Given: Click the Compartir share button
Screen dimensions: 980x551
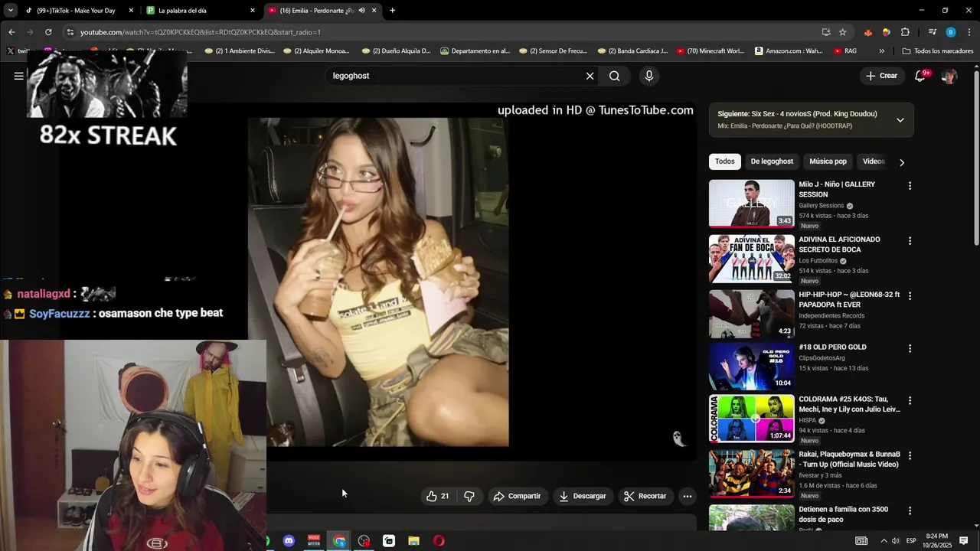Looking at the screenshot, I should [517, 496].
